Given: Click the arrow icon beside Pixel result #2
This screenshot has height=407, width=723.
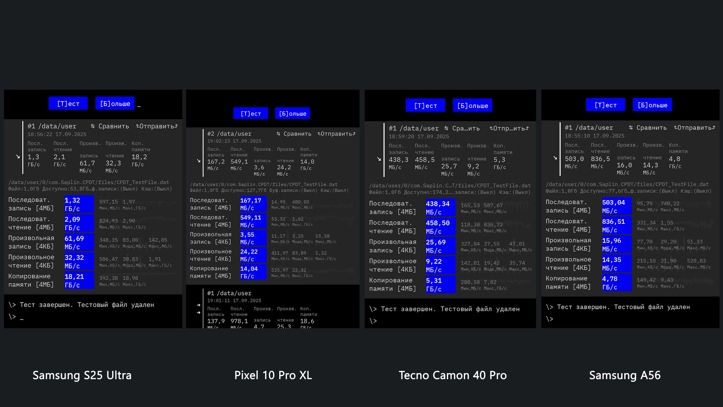Looking at the screenshot, I should coord(198,161).
